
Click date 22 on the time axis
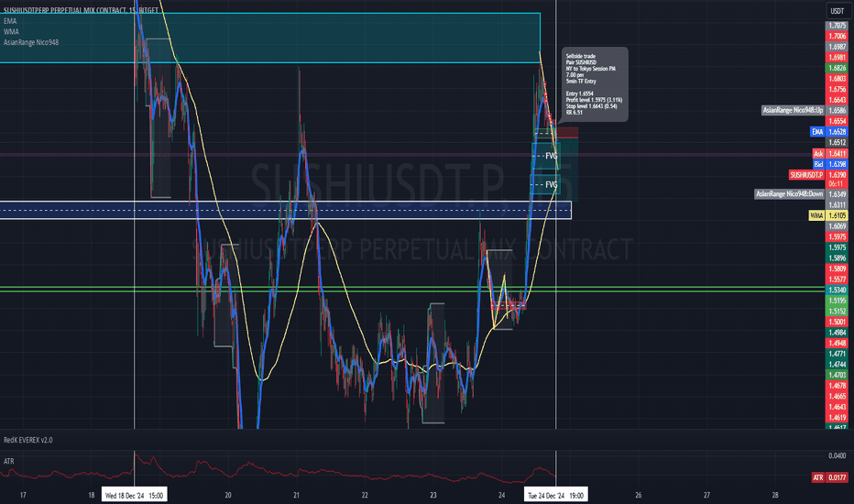point(365,495)
